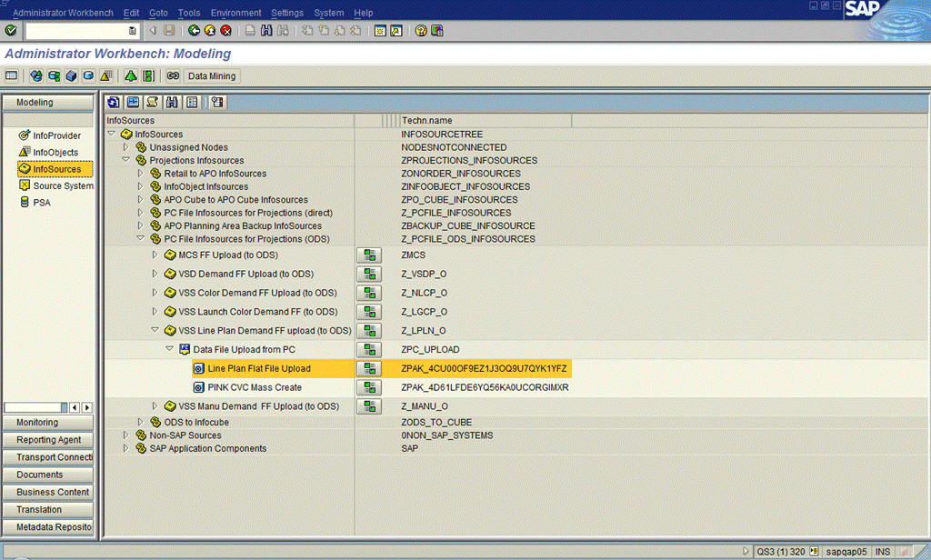Expand the Unassigned Nodes node
Image resolution: width=931 pixels, height=560 pixels.
pos(125,146)
